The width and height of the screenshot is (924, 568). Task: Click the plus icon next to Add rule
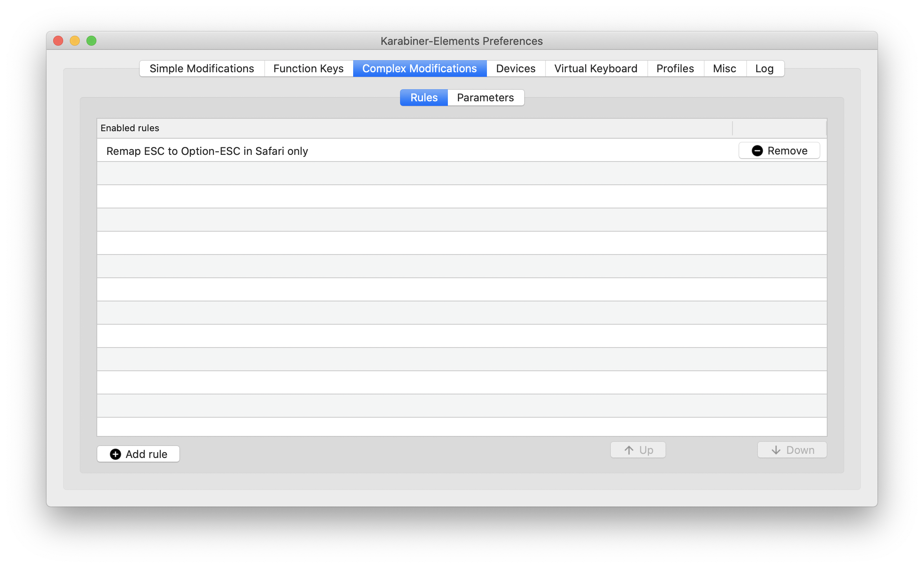[x=115, y=454]
